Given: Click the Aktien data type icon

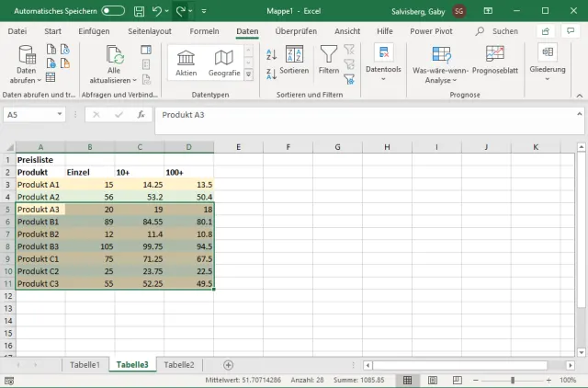Looking at the screenshot, I should pyautogui.click(x=186, y=59).
